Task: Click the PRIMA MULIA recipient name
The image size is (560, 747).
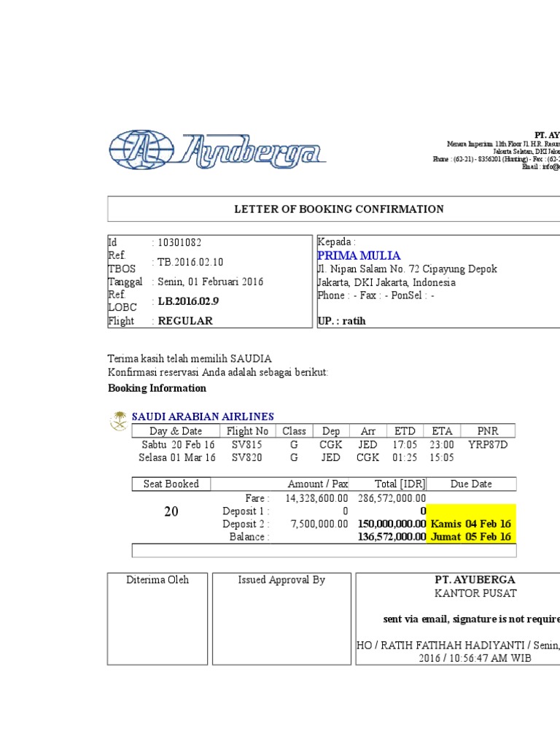Action: pos(359,255)
